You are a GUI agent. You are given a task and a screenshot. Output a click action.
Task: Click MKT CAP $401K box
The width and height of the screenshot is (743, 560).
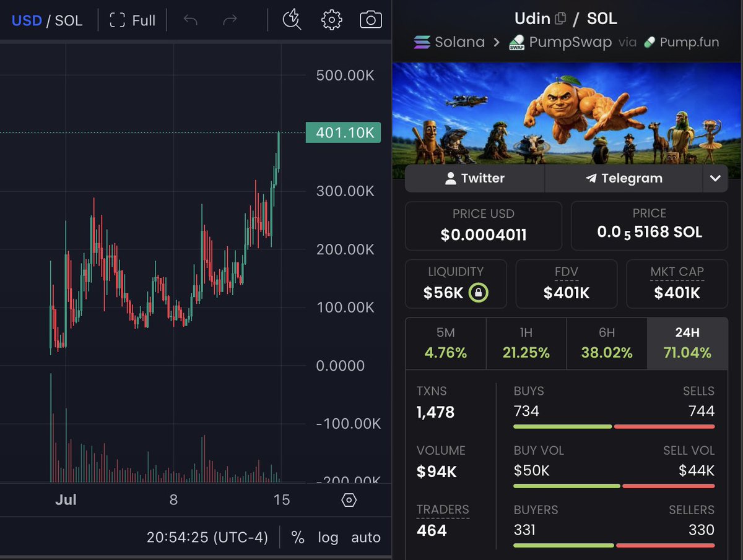click(677, 283)
